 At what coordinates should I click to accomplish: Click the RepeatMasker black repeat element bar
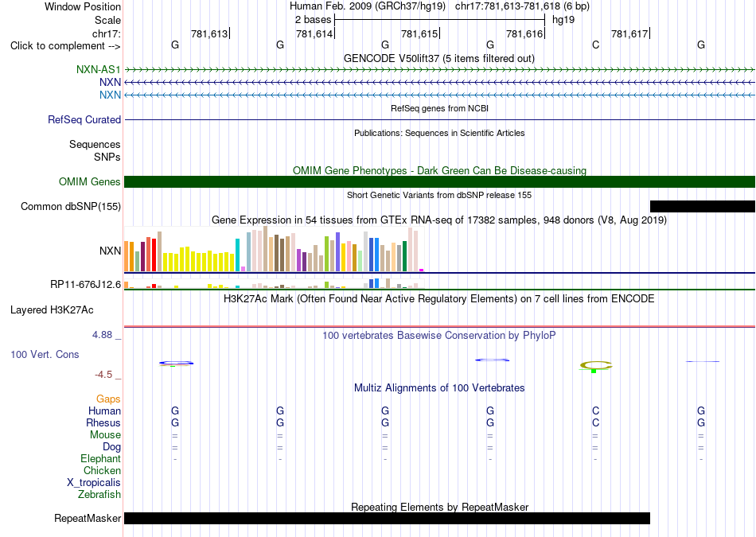click(x=388, y=518)
